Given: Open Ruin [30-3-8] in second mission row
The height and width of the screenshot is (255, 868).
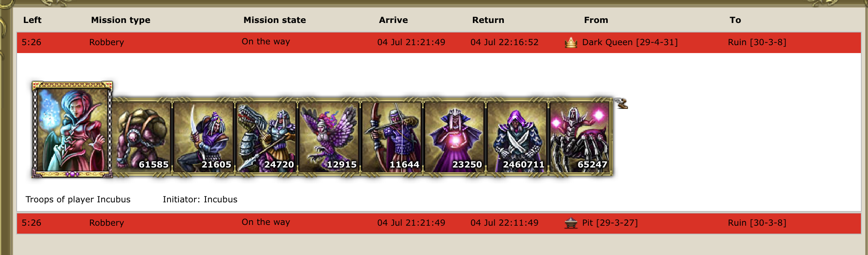Looking at the screenshot, I should coord(757,223).
